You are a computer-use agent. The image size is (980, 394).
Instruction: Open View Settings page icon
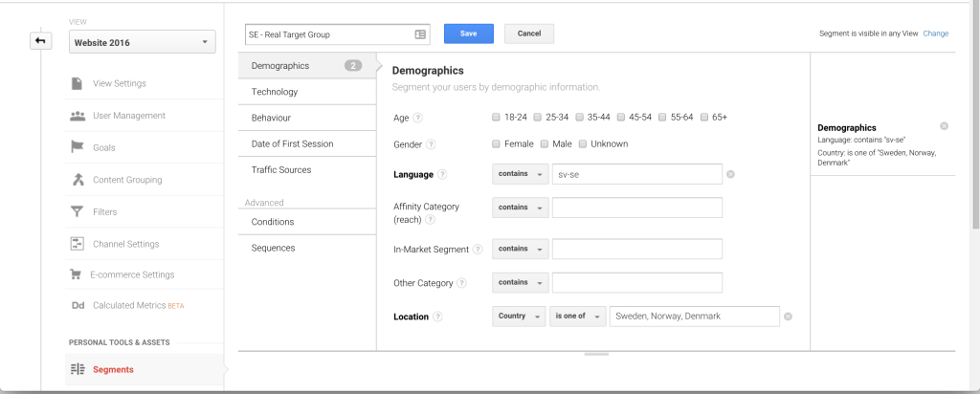coord(77,83)
